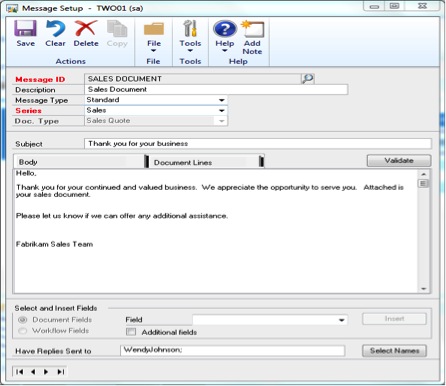Minimize the Message Setup window
The image size is (446, 386).
(374, 6)
